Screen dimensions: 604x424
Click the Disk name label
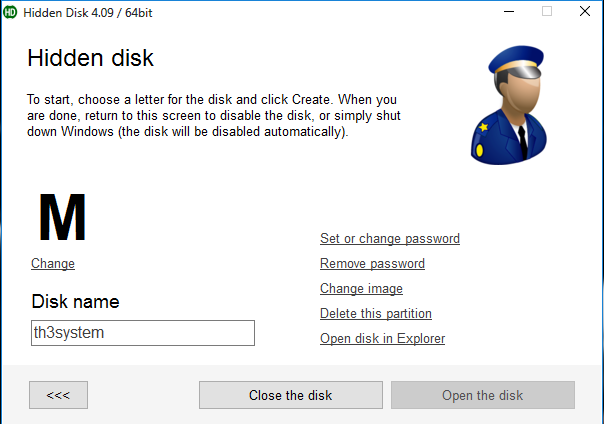coord(75,302)
